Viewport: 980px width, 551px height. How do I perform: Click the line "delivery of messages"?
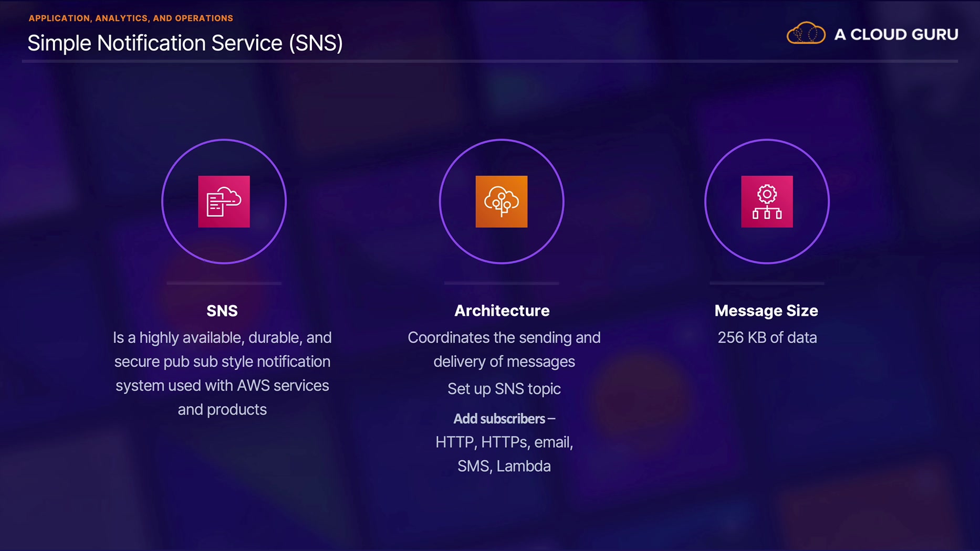(504, 362)
